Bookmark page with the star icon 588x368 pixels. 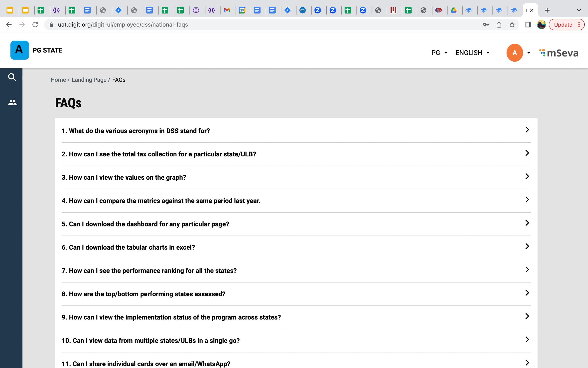tap(512, 25)
